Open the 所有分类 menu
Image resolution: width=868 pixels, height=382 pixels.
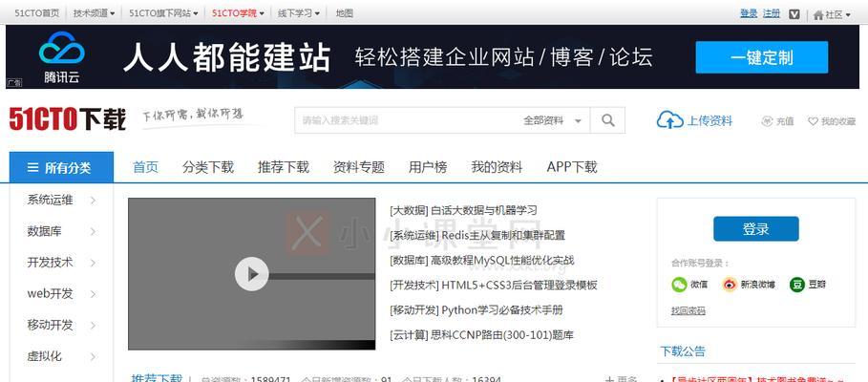pyautogui.click(x=61, y=167)
